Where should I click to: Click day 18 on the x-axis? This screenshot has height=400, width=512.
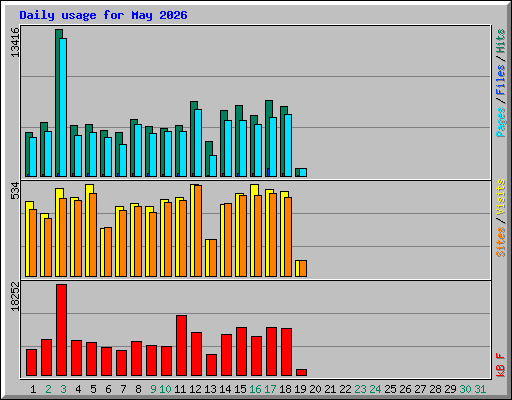[x=285, y=389]
